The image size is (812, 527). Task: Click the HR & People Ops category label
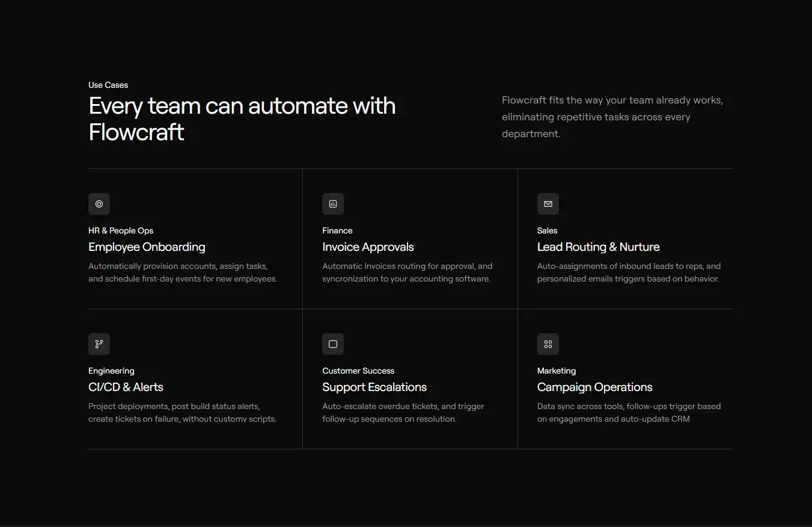120,230
